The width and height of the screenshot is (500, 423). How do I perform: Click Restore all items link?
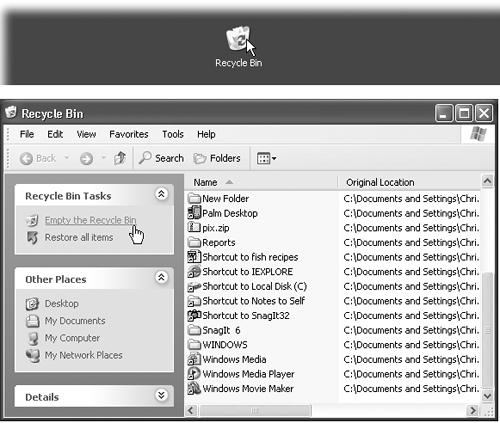(x=79, y=237)
